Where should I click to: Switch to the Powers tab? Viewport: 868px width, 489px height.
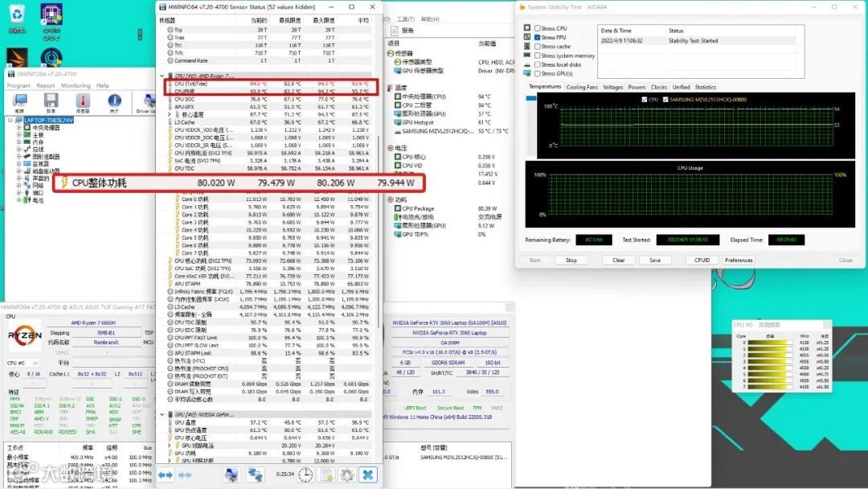coord(637,88)
